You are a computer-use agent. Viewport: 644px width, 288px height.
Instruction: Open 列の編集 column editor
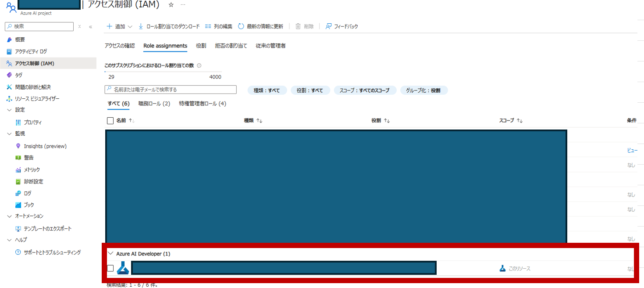pos(219,26)
